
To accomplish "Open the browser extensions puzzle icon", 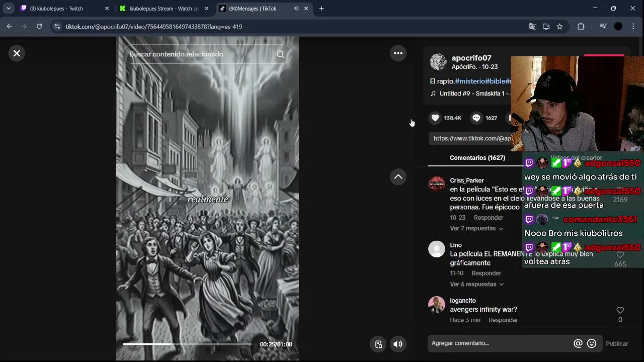I will (581, 27).
